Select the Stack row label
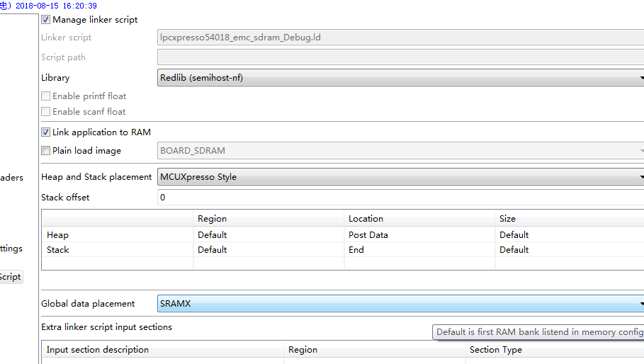The image size is (644, 364). [x=58, y=250]
